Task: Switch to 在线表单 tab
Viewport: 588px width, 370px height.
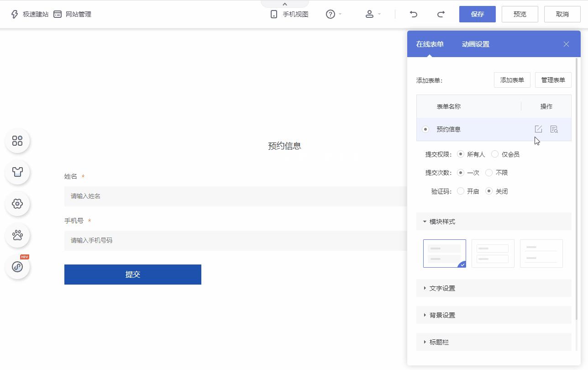Action: coord(430,44)
